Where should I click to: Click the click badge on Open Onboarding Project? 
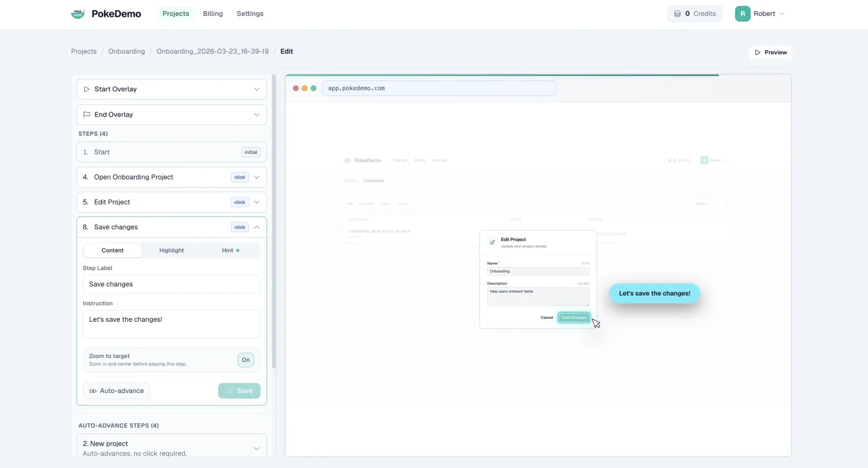coord(240,177)
